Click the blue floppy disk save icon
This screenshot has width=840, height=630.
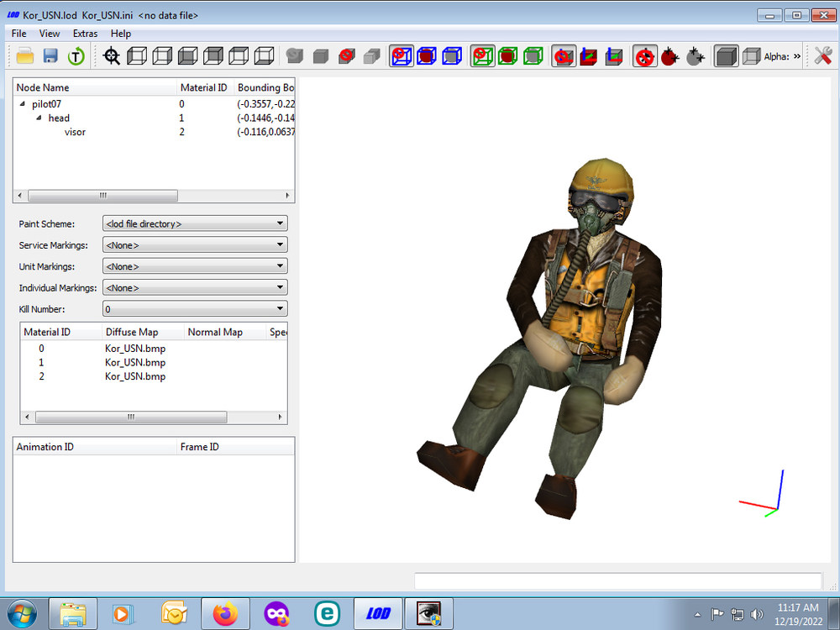[50, 55]
